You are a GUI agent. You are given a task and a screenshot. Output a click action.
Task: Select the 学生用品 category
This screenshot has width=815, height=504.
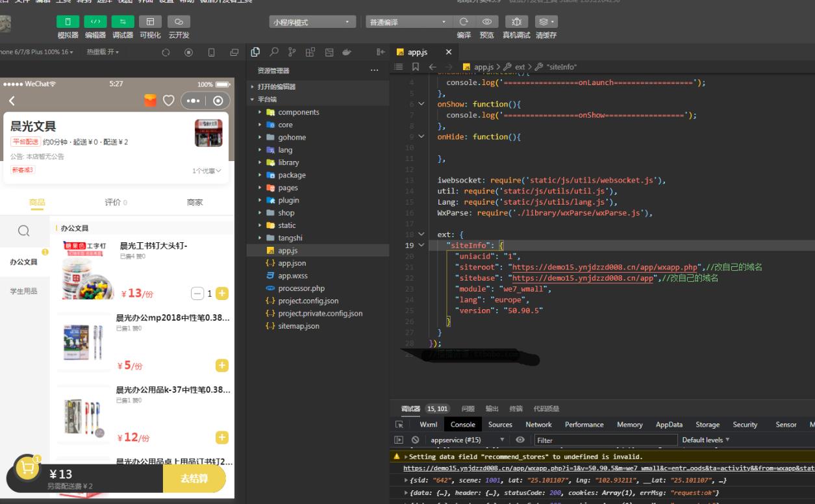pos(23,291)
